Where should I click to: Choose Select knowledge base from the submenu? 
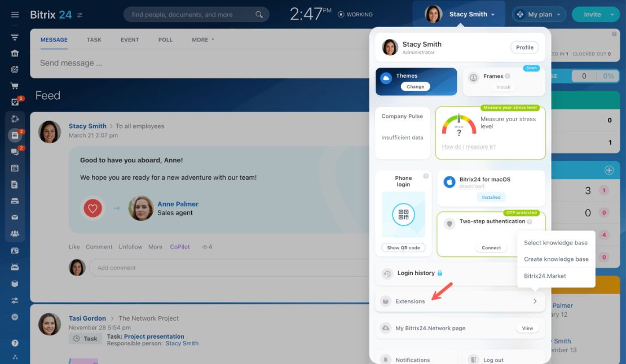tap(556, 243)
